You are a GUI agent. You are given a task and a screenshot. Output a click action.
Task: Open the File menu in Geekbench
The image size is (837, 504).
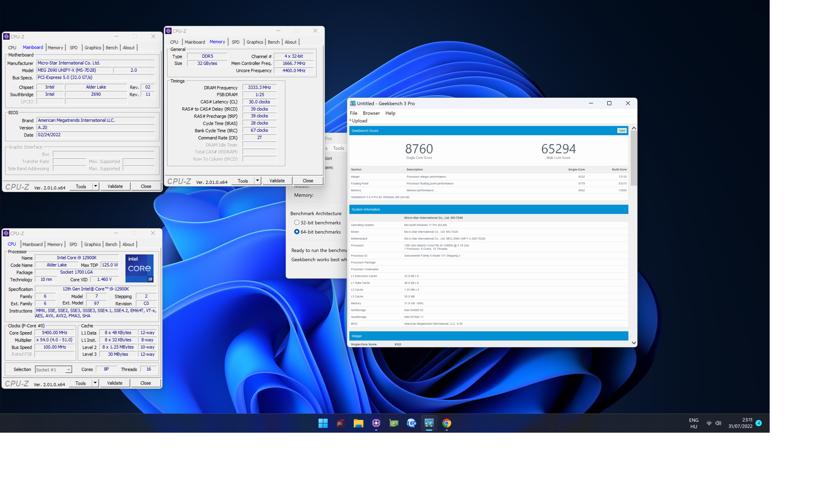[x=354, y=113]
